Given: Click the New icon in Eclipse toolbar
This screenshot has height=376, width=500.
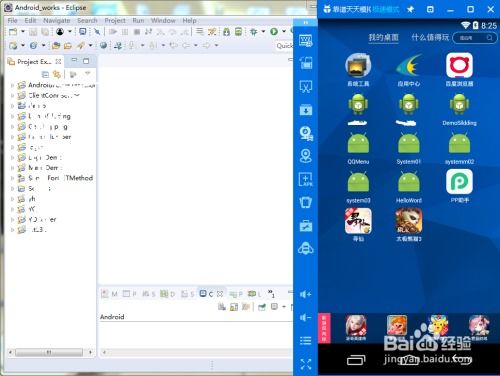Looking at the screenshot, I should [x=13, y=32].
